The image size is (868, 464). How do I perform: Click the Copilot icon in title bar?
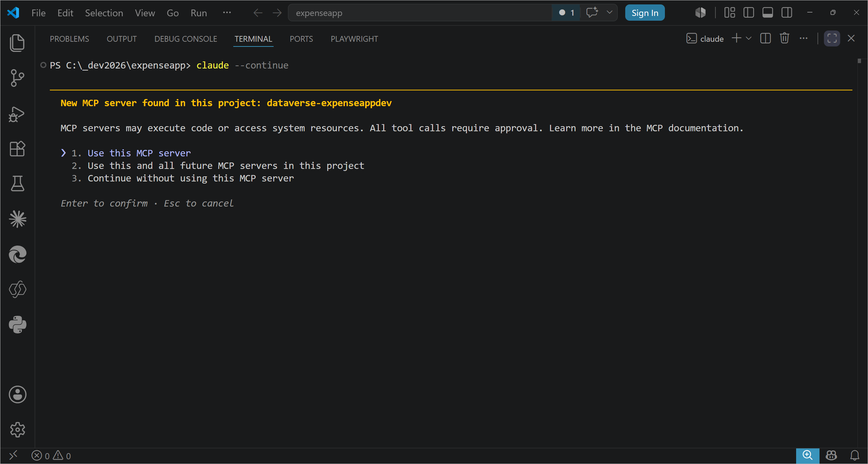[701, 13]
